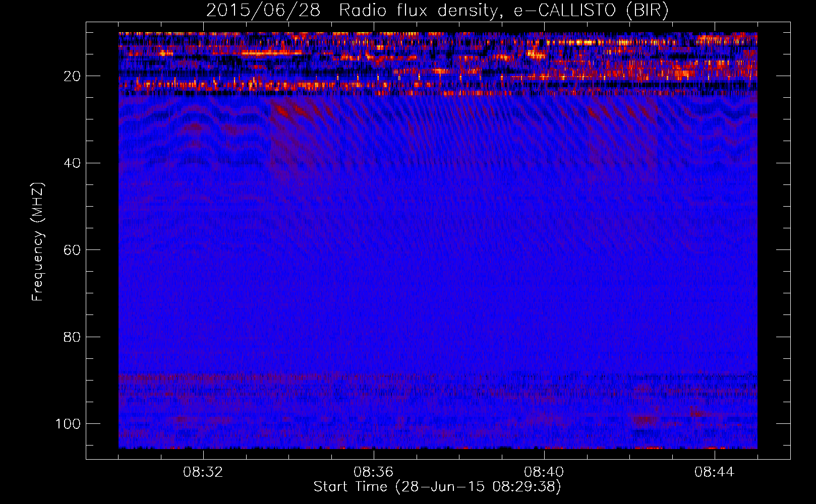Click the 08:40 time tick label

tap(544, 472)
